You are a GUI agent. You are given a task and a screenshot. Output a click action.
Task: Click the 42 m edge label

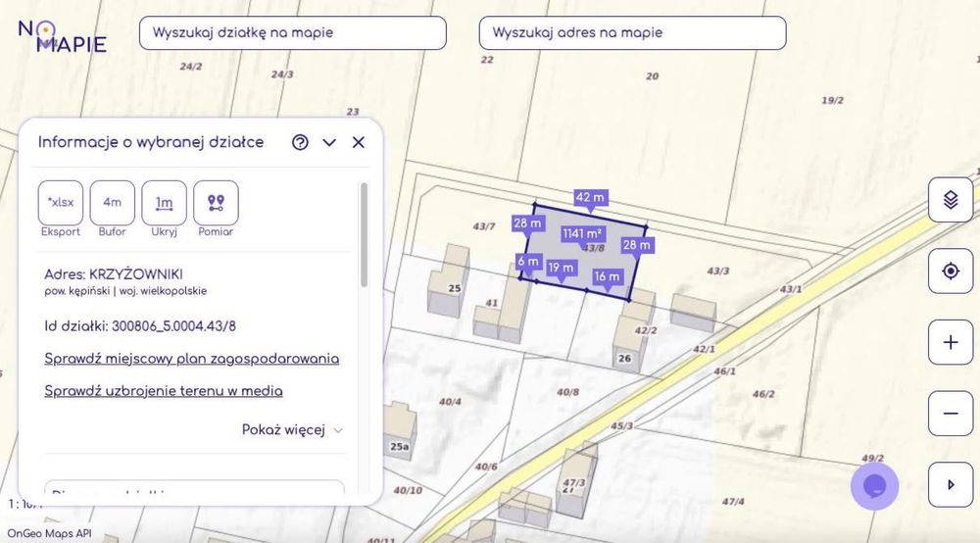[590, 198]
